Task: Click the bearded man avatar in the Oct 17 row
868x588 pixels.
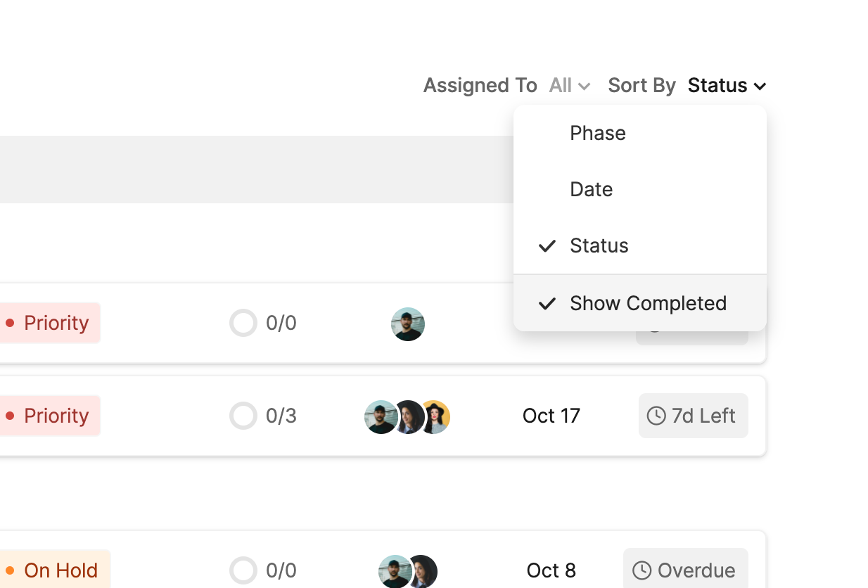Action: click(380, 417)
